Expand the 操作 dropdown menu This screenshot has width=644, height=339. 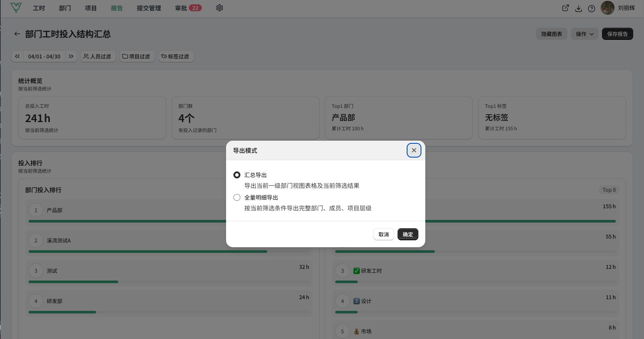click(x=585, y=34)
